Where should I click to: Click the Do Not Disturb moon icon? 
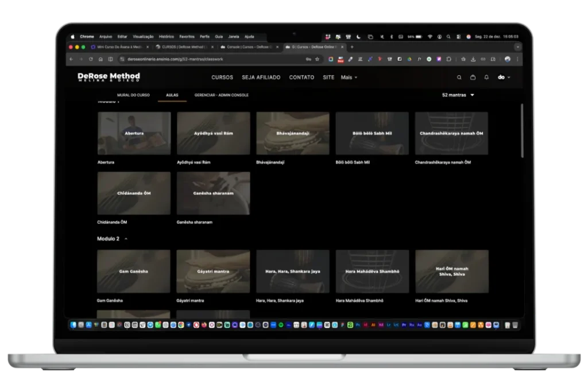359,37
